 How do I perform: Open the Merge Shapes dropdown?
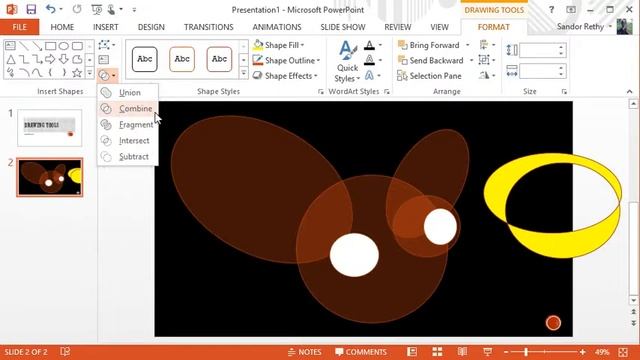[108, 75]
